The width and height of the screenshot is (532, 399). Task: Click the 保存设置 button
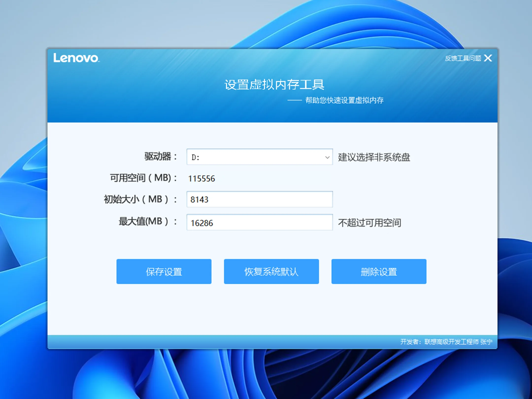pyautogui.click(x=164, y=271)
